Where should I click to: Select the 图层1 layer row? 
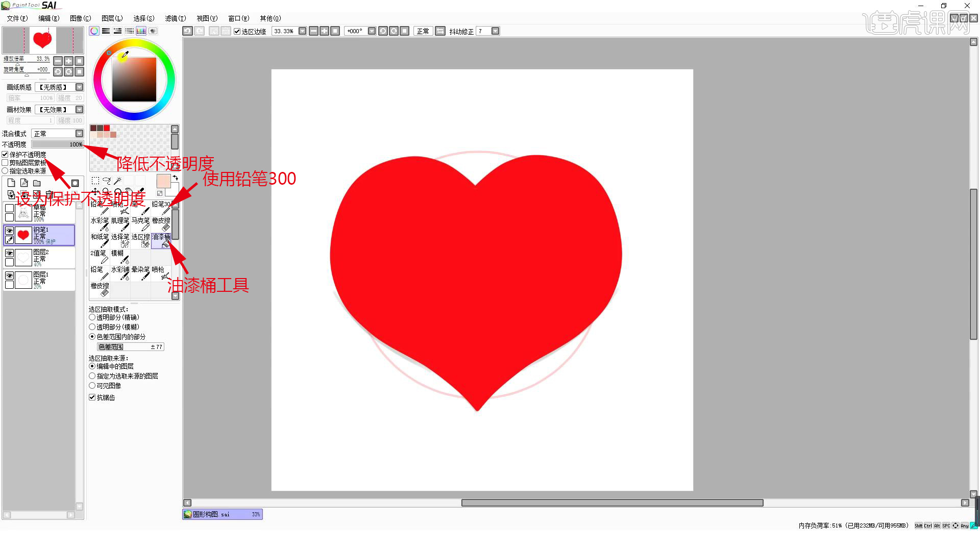click(x=39, y=280)
